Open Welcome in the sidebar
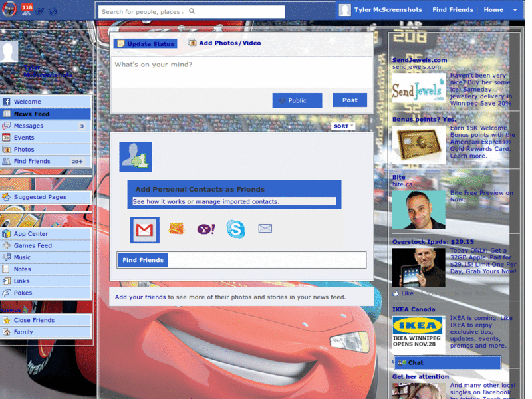The width and height of the screenshot is (532, 399). pos(46,102)
